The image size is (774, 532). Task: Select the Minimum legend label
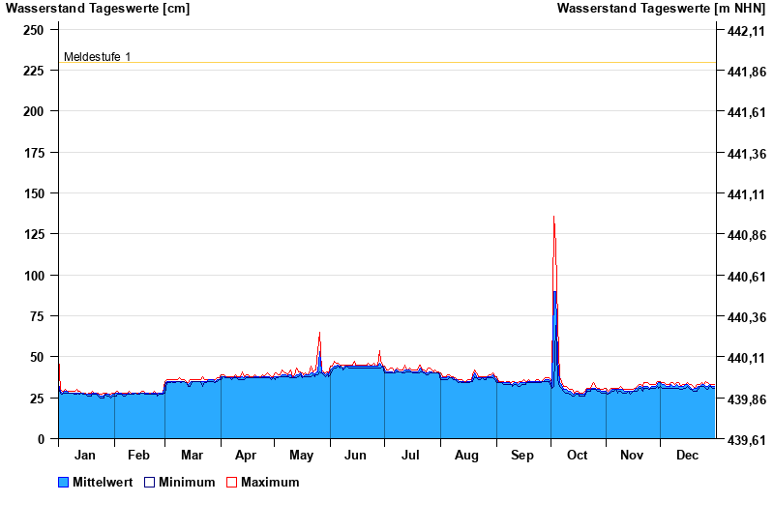pyautogui.click(x=187, y=482)
